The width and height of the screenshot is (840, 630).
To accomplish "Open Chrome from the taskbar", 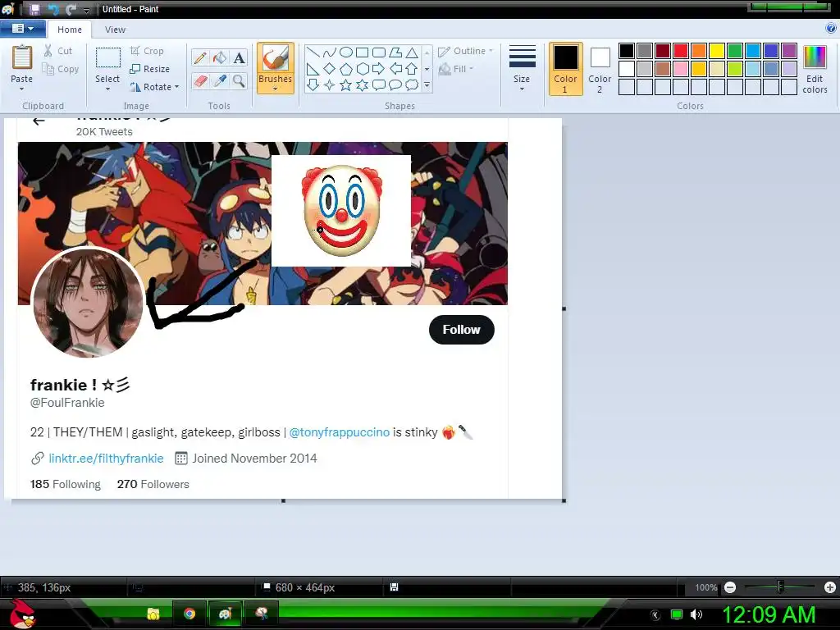I will point(189,614).
